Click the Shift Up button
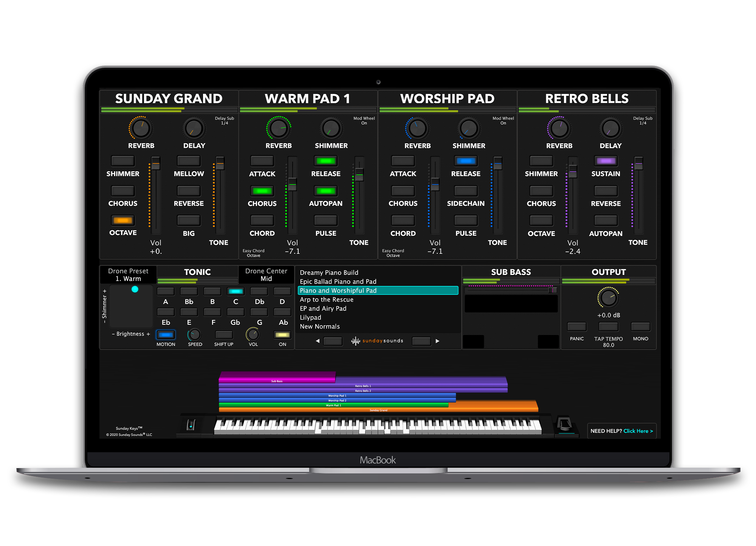756x546 pixels. [x=224, y=335]
